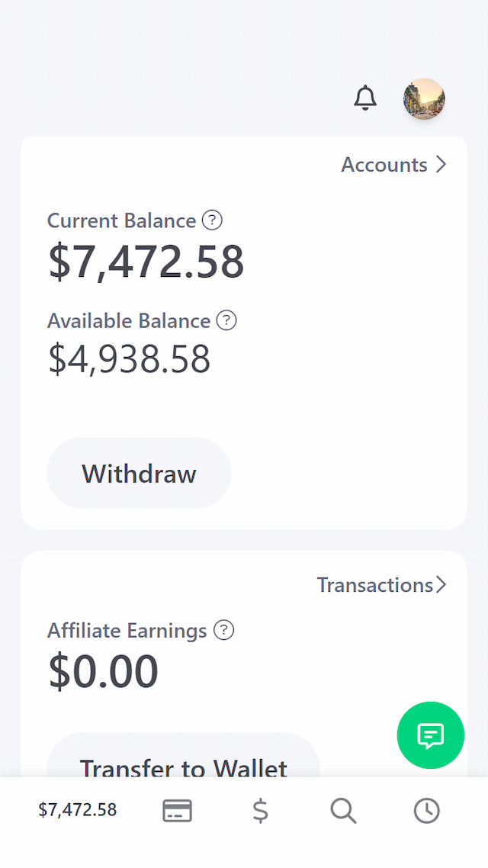Screen dimensions: 488x868
Task: Open search from the magnifier icon
Action: (343, 810)
